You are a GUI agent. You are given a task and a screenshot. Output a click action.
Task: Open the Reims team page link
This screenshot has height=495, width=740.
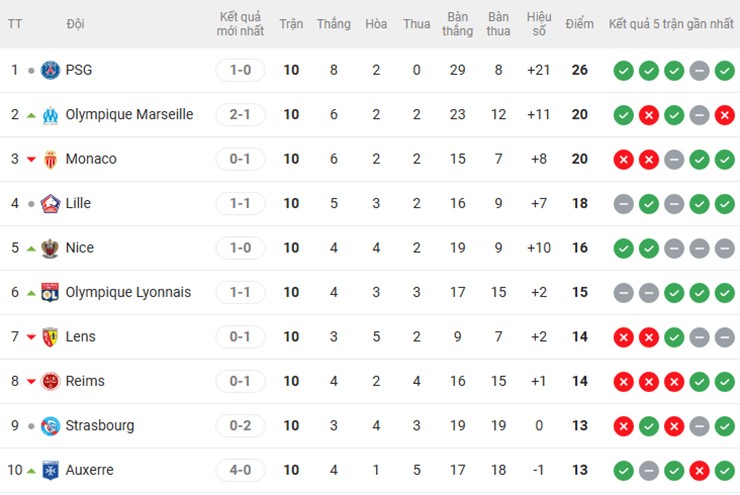(x=85, y=381)
